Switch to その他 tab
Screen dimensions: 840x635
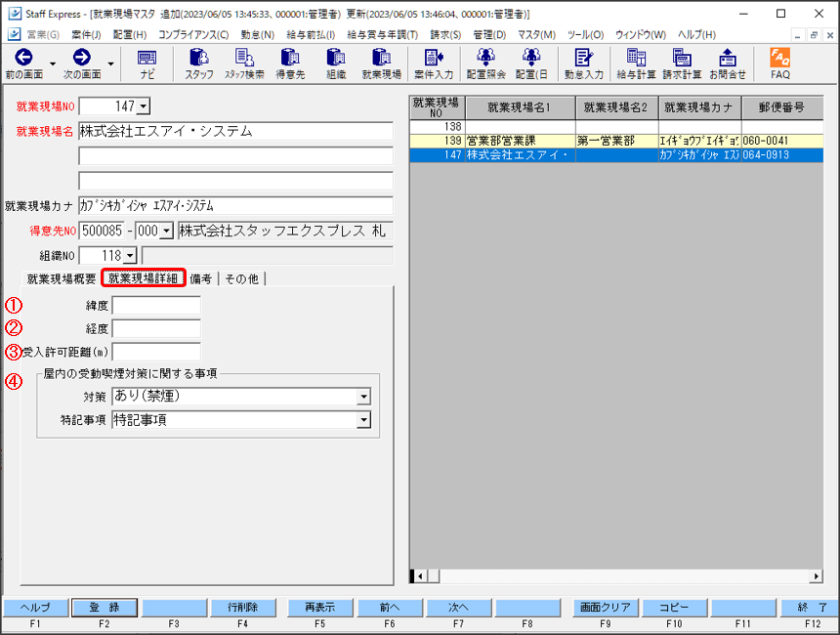click(x=241, y=278)
